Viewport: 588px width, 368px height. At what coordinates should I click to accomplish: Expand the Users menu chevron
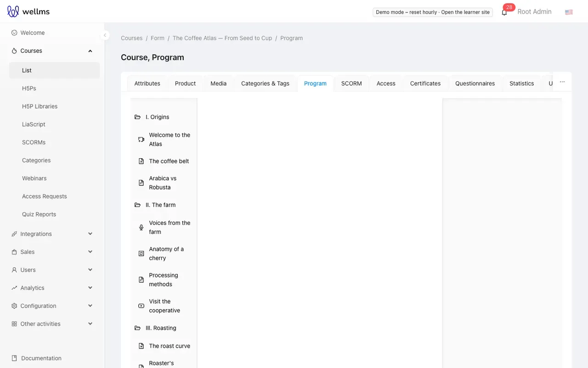pos(90,270)
